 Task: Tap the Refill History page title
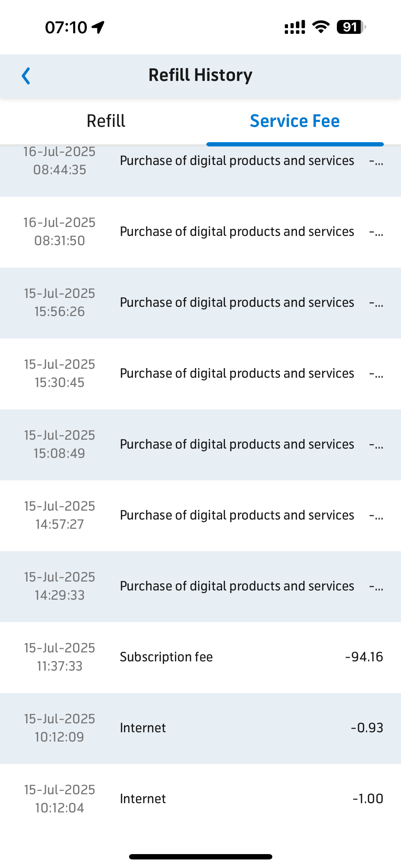coord(200,75)
